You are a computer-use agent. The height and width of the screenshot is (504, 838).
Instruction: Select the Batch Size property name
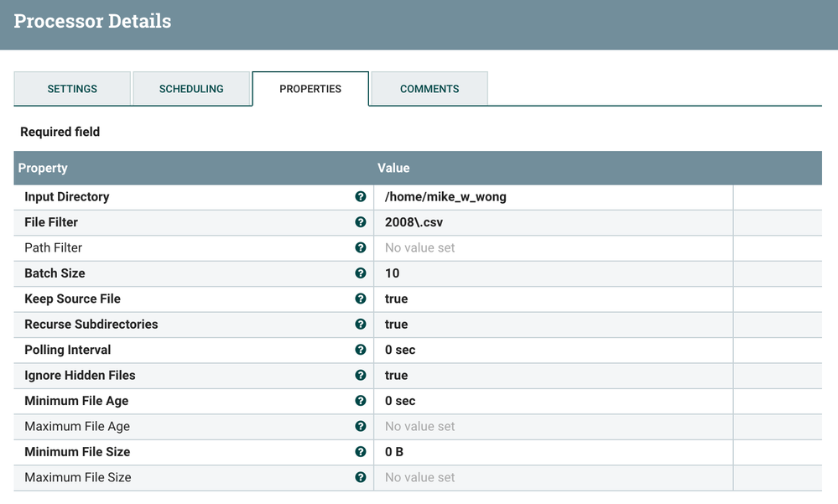[x=55, y=273]
